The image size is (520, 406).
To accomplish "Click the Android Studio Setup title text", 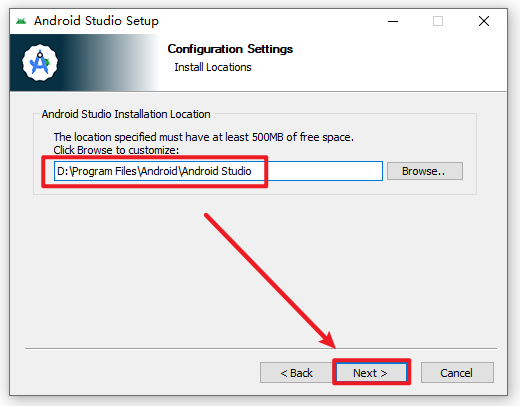I will [x=96, y=21].
